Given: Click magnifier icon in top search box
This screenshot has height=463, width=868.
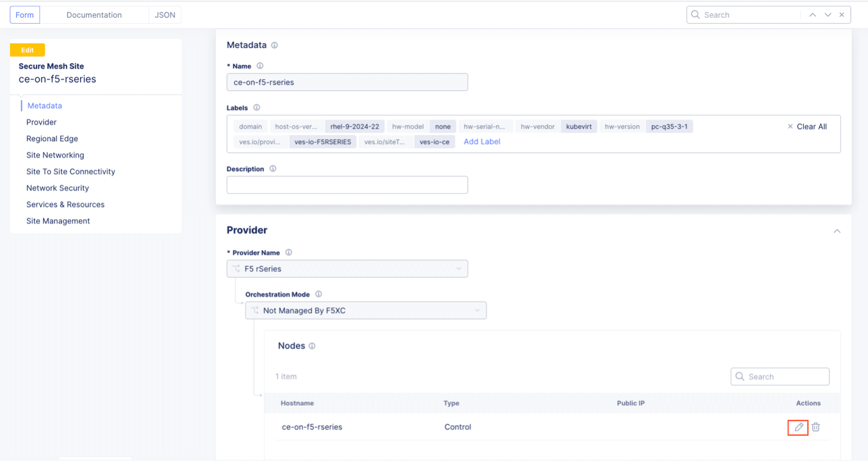Looking at the screenshot, I should point(696,15).
